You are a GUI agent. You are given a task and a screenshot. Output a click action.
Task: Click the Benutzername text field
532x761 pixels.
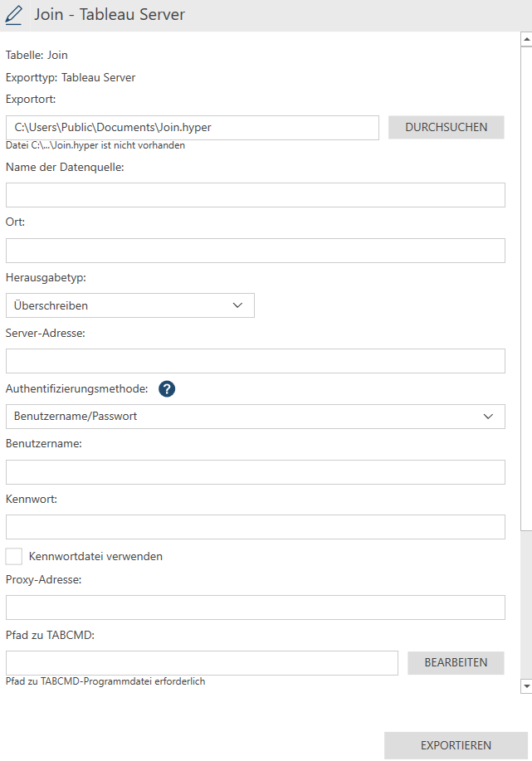[x=255, y=472]
